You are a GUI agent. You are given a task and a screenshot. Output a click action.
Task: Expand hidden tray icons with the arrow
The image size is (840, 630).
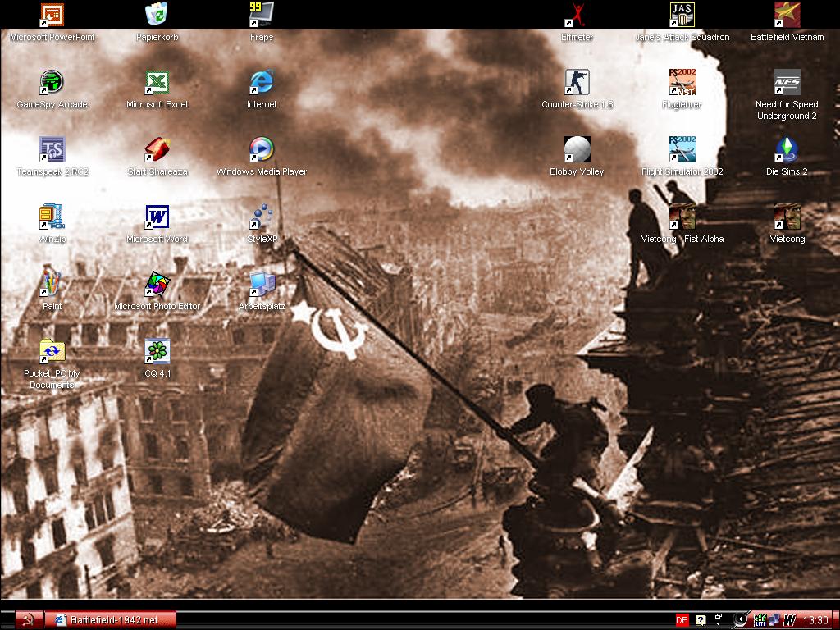click(740, 620)
